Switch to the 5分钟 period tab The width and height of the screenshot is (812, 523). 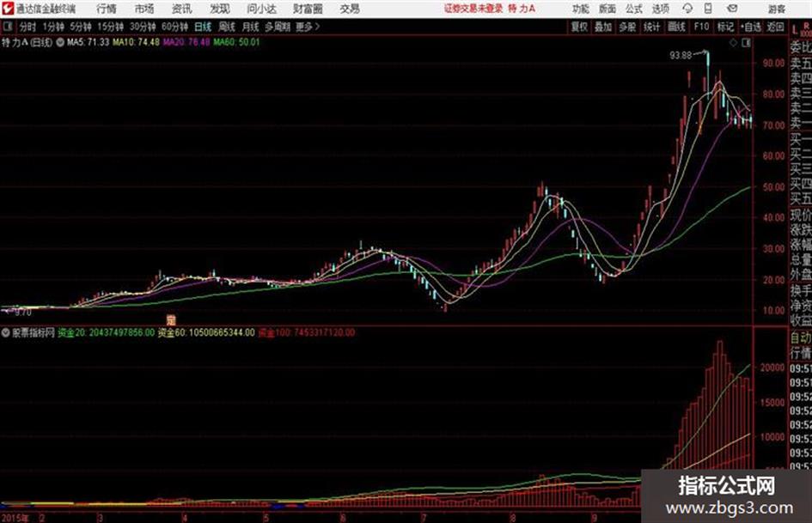tap(81, 27)
